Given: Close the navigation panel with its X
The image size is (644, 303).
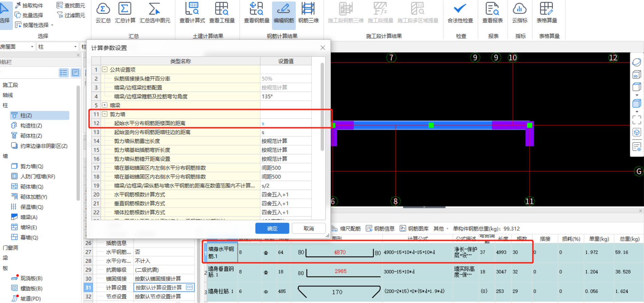Looking at the screenshot, I should (78, 55).
